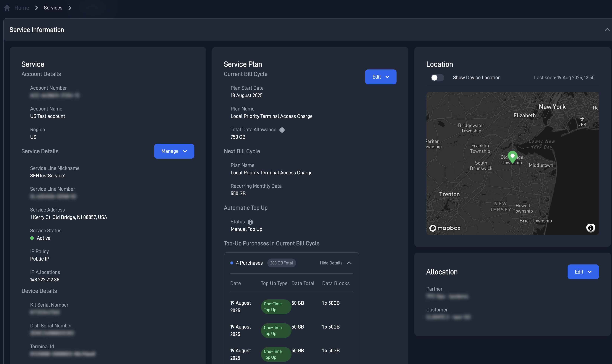Viewport: 612px width, 364px height.
Task: Click the breadcrumb chevron after Services
Action: point(70,8)
